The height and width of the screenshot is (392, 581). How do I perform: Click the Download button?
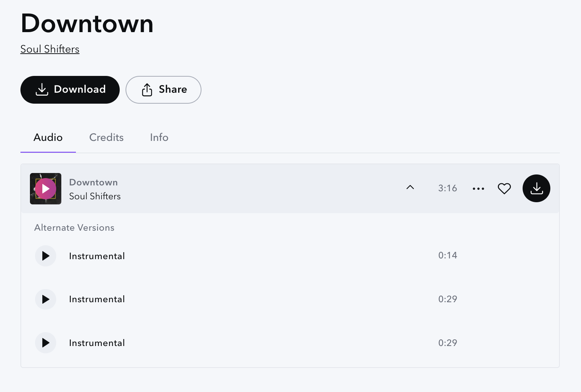[x=70, y=89]
